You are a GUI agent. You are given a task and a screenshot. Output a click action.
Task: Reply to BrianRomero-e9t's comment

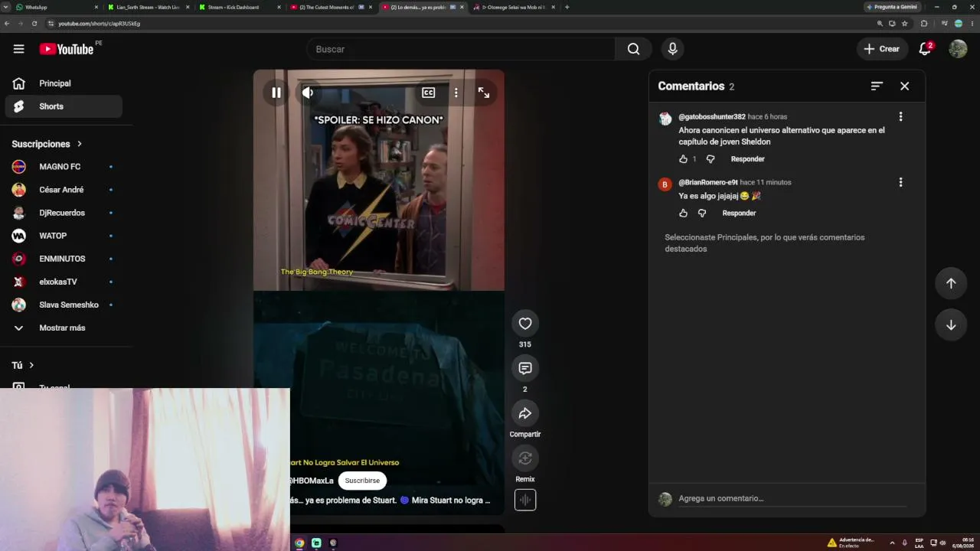click(x=739, y=214)
